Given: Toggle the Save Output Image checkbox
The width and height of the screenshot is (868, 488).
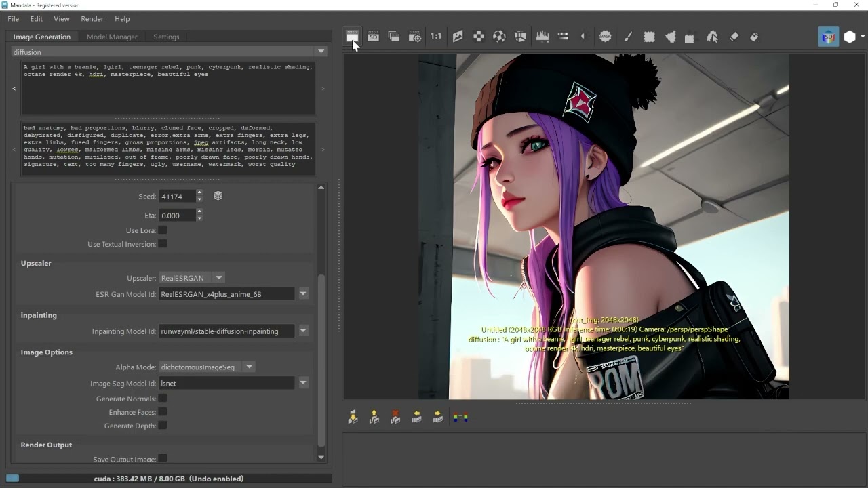Looking at the screenshot, I should [x=163, y=459].
